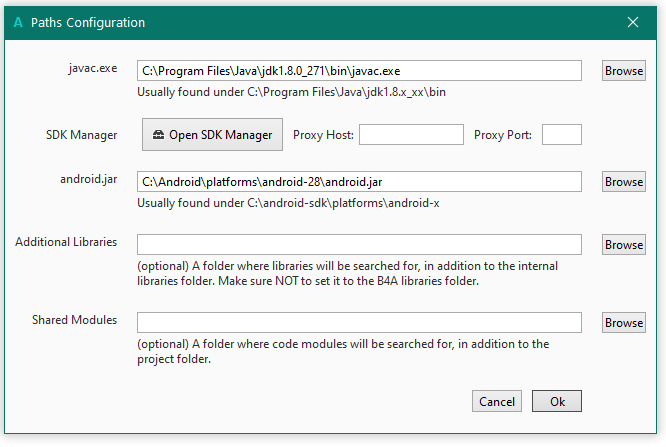
Task: Click the Proxy Host label
Action: [324, 135]
